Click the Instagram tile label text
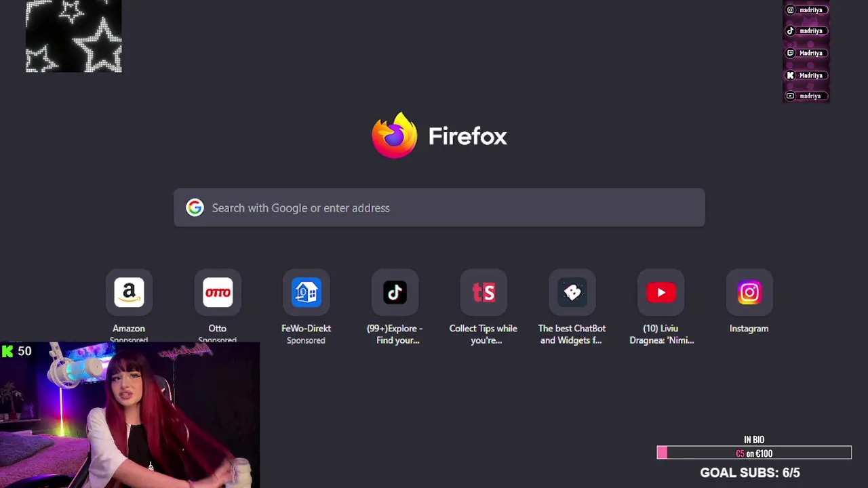Viewport: 868px width, 488px height. coord(749,328)
